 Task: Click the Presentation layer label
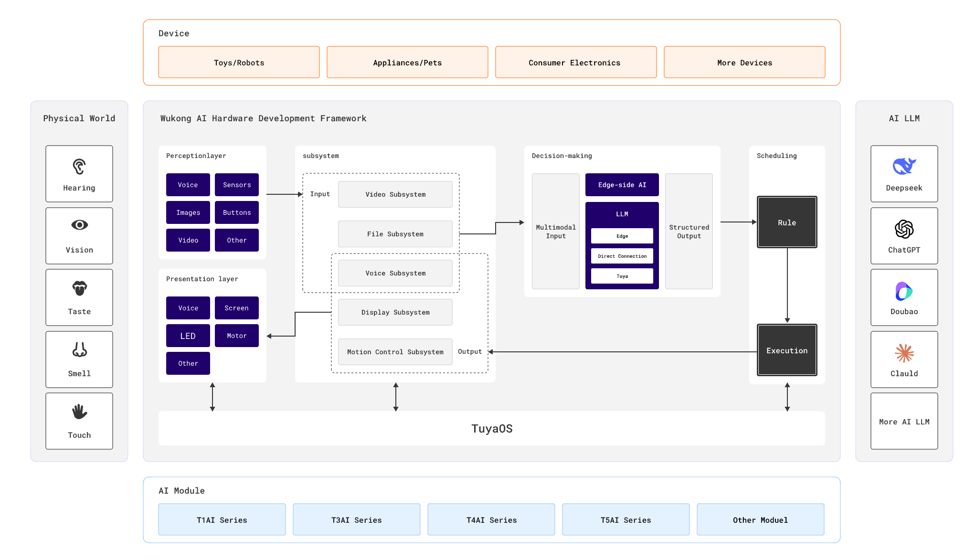pos(202,279)
